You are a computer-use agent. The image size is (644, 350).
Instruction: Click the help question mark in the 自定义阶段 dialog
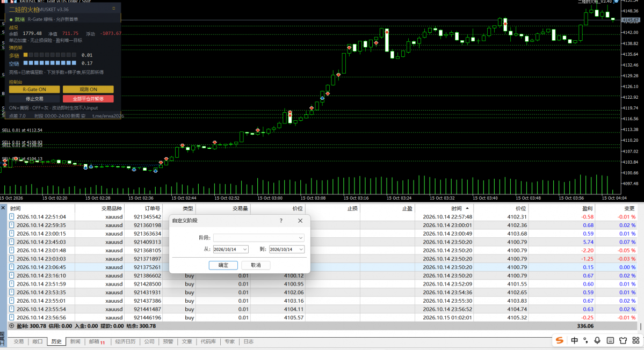pos(281,221)
